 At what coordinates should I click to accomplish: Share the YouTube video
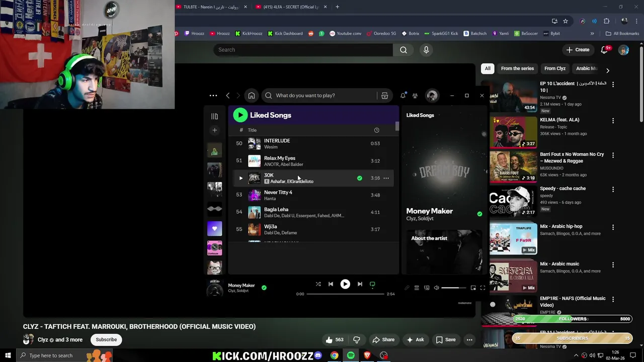pyautogui.click(x=383, y=339)
